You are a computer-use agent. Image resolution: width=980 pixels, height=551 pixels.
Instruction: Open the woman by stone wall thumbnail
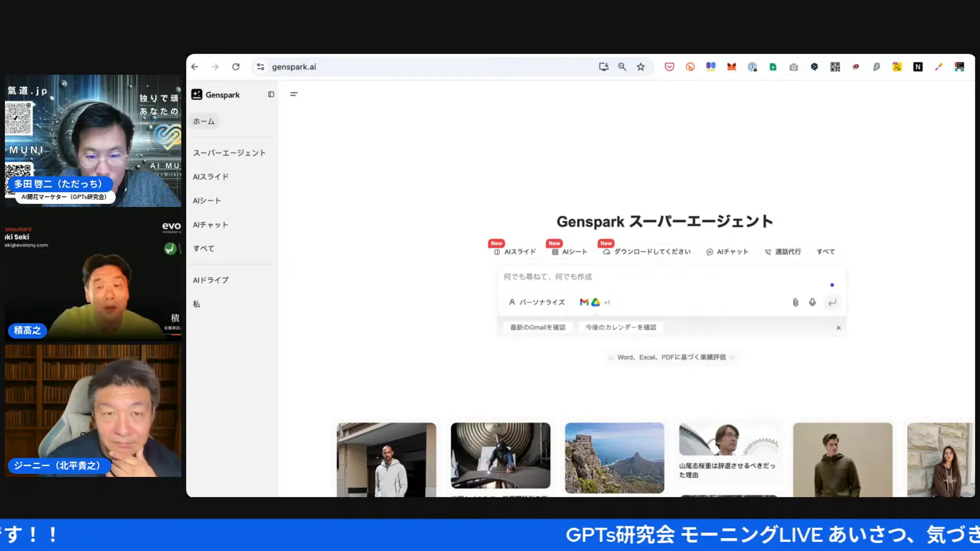(x=941, y=459)
